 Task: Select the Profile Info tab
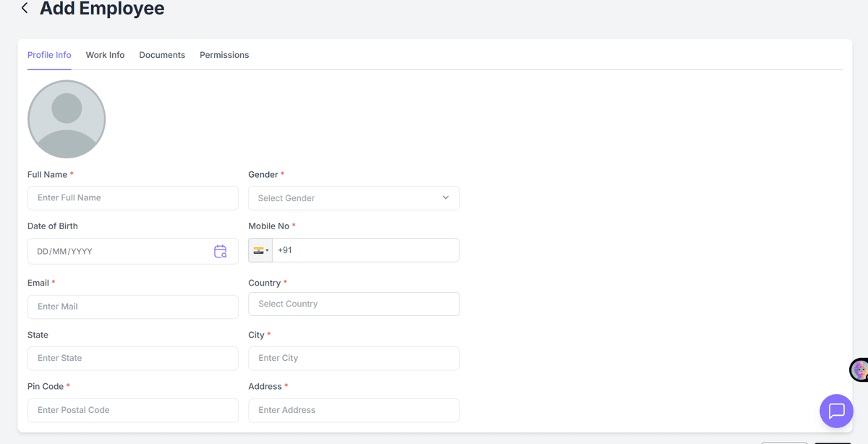point(48,54)
